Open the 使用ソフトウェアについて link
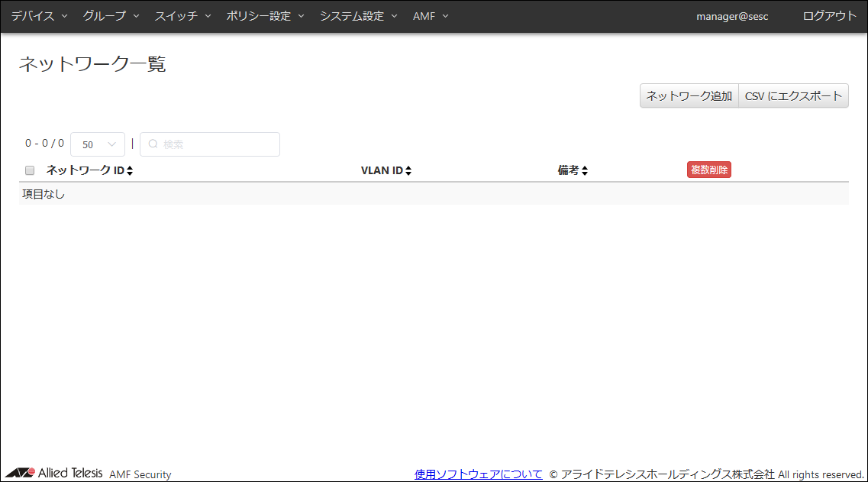Screen dimensions: 868x482 click(x=478, y=474)
